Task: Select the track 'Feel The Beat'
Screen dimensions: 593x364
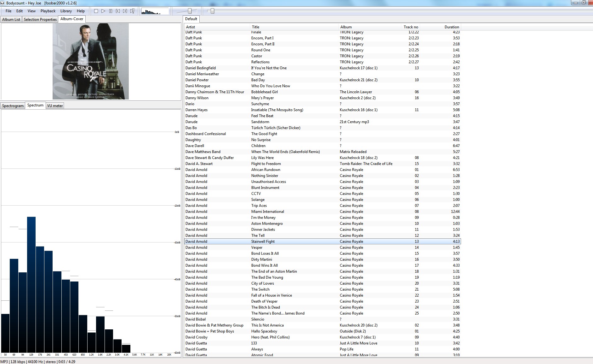Action: pos(322,116)
